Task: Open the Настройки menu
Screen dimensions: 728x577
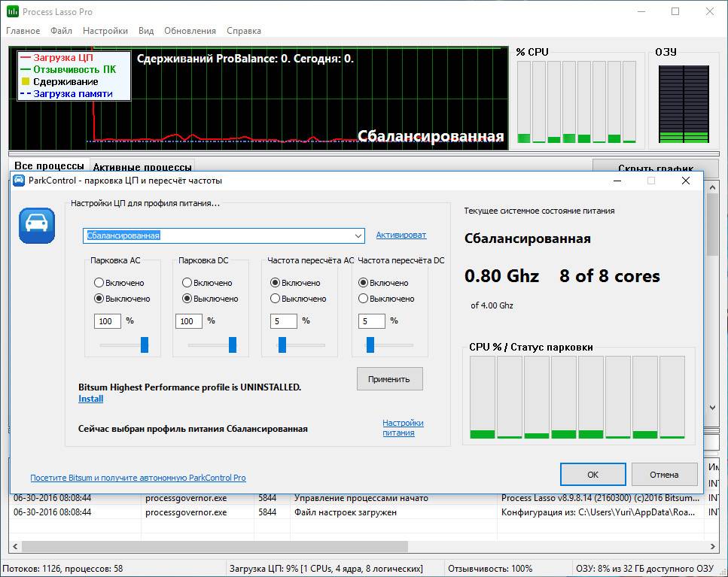Action: tap(105, 31)
